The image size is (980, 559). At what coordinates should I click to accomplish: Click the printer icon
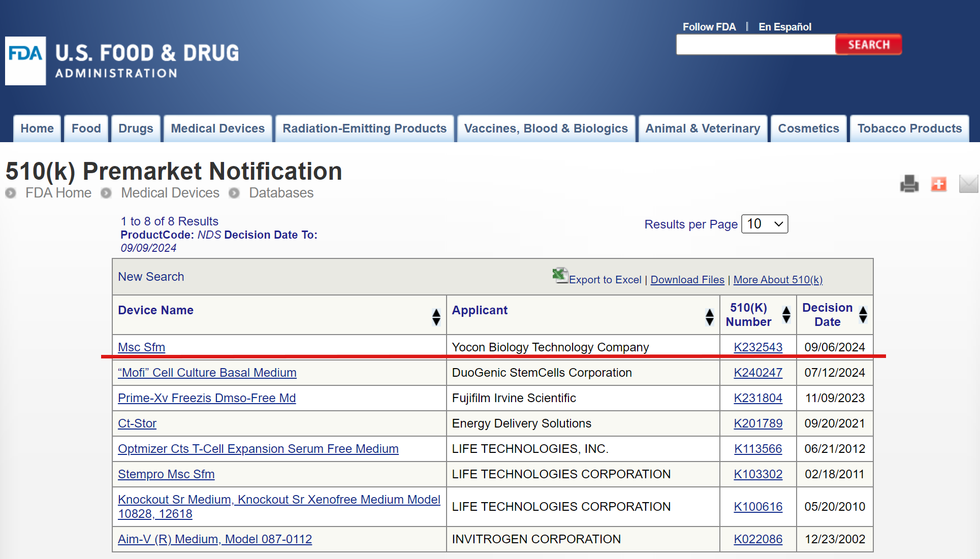point(909,184)
